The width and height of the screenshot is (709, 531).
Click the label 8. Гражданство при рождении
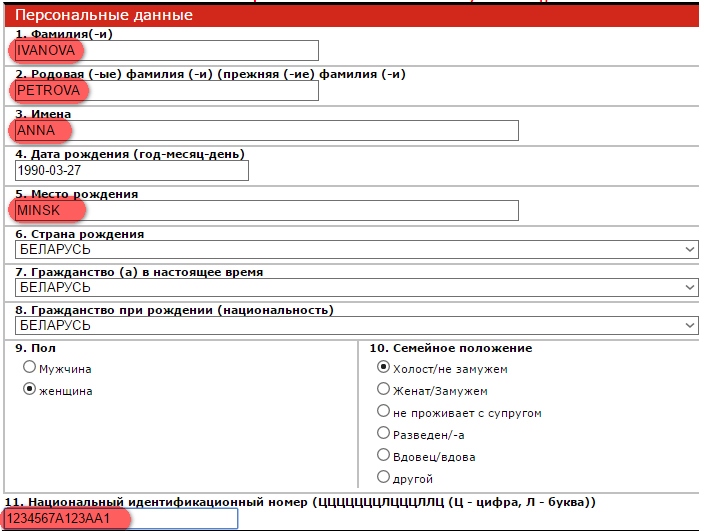(x=174, y=310)
